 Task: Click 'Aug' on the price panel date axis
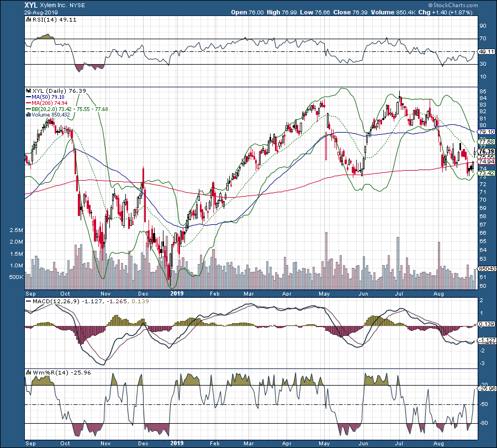point(438,293)
